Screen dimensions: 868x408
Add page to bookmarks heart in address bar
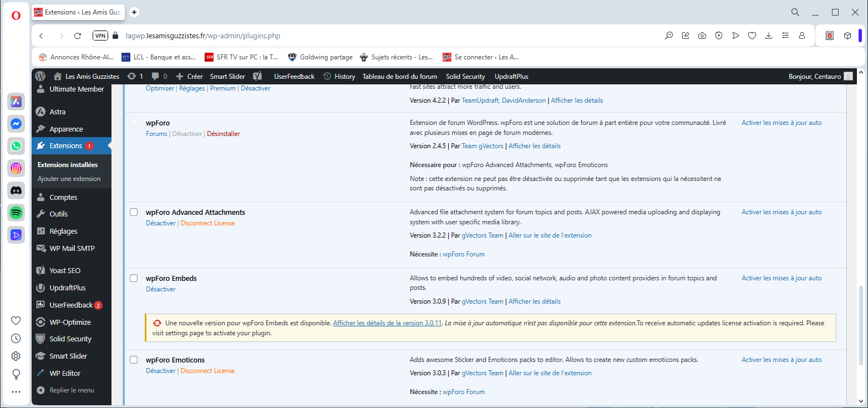click(x=752, y=36)
